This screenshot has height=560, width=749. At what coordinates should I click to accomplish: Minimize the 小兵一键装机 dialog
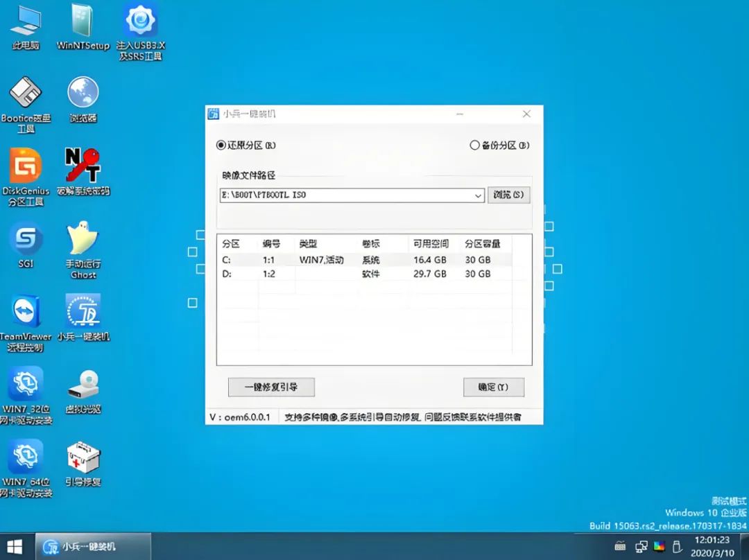[460, 114]
